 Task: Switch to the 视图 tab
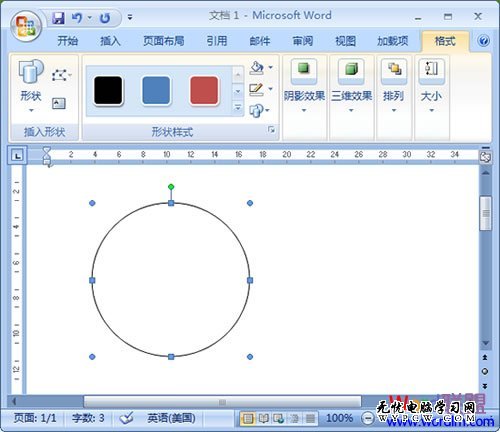pos(345,41)
